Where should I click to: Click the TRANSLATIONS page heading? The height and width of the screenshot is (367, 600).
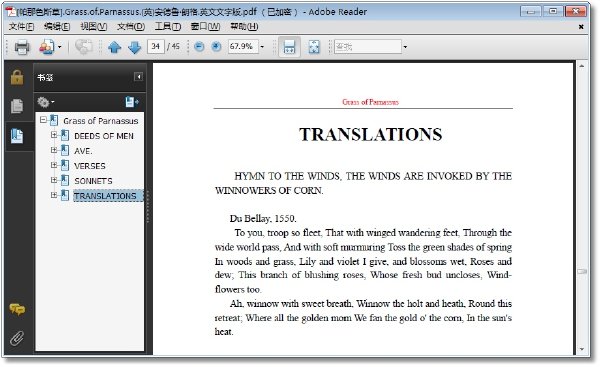(x=370, y=135)
